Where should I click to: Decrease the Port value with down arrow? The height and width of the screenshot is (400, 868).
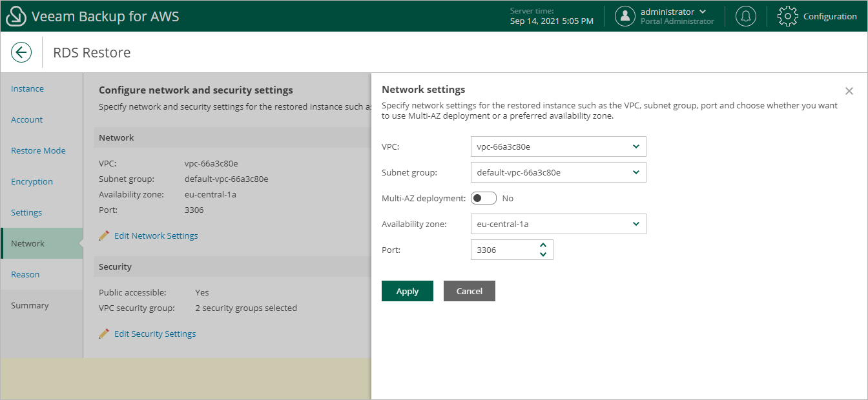pyautogui.click(x=543, y=254)
